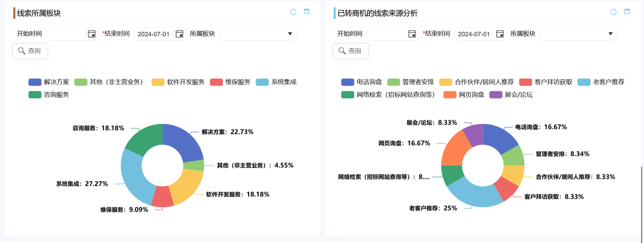Click 查询 button in right panel

point(351,51)
